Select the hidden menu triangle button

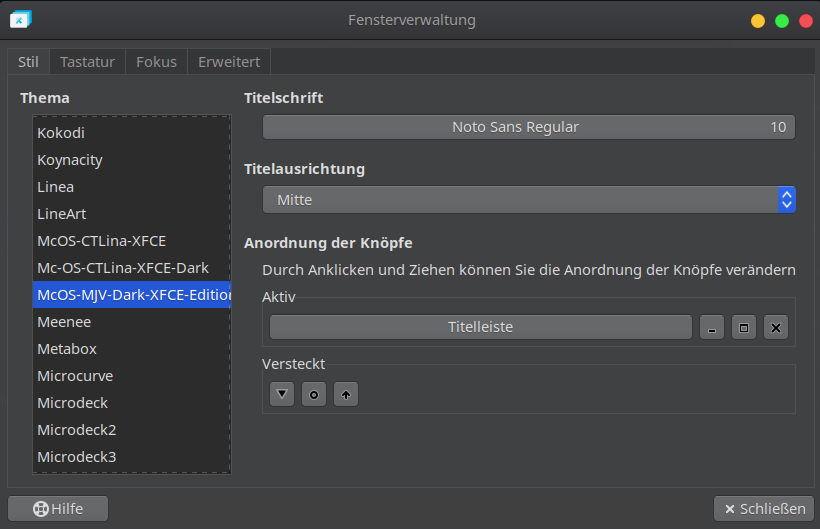coord(283,394)
